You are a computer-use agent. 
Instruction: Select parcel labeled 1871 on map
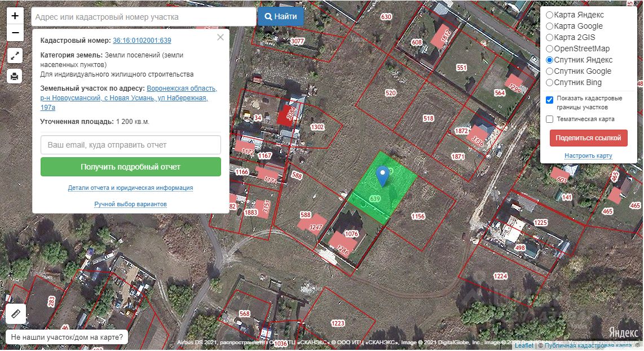pyautogui.click(x=458, y=157)
